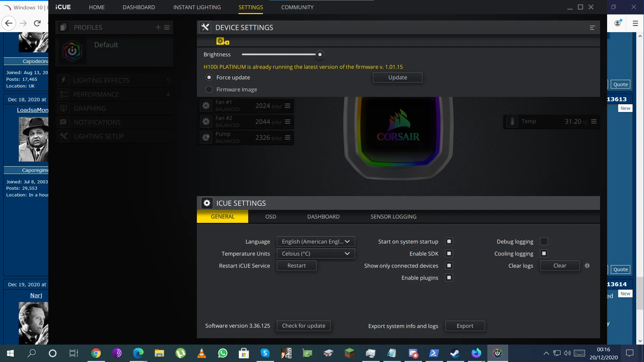Open the Temperature Units dropdown
Viewport: 644px width, 362px height.
pyautogui.click(x=316, y=253)
